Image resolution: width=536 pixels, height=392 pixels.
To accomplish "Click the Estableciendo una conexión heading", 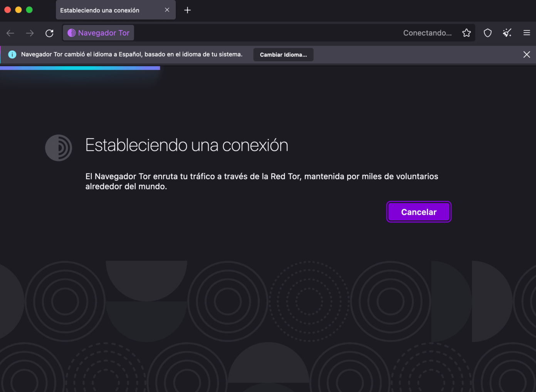I will tap(187, 145).
